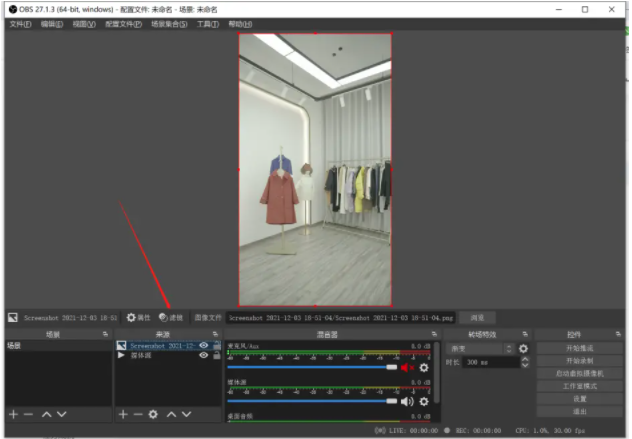Pop out the 转场特效 dock panel

(525, 334)
